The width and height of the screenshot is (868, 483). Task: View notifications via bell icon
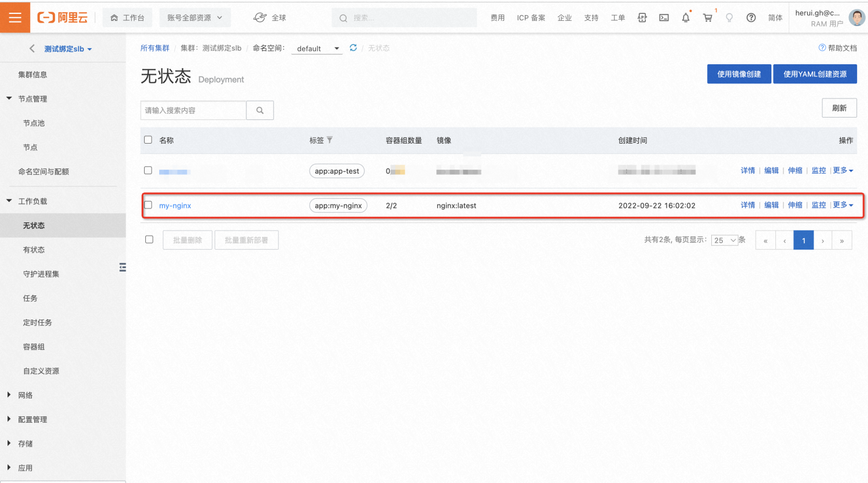pyautogui.click(x=686, y=18)
